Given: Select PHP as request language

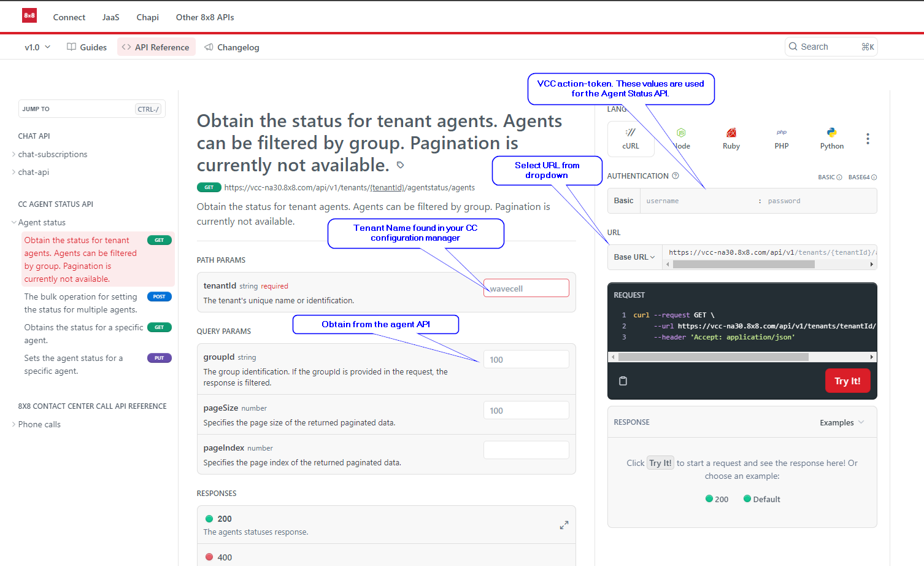Looking at the screenshot, I should click(782, 139).
